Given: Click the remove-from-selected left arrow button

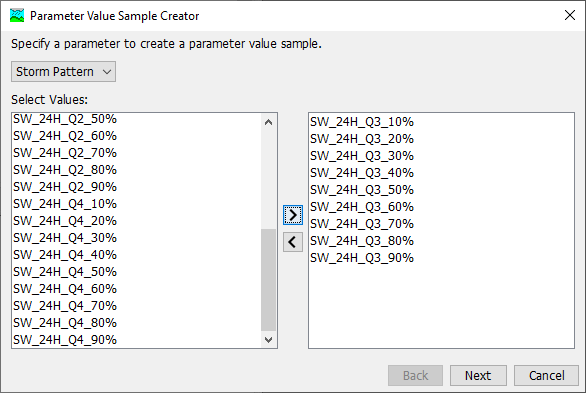Looking at the screenshot, I should pyautogui.click(x=293, y=242).
